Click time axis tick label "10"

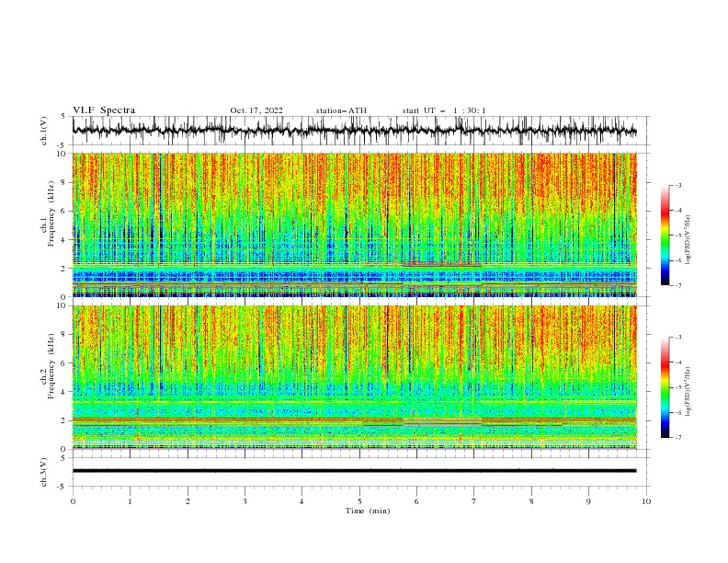646,501
